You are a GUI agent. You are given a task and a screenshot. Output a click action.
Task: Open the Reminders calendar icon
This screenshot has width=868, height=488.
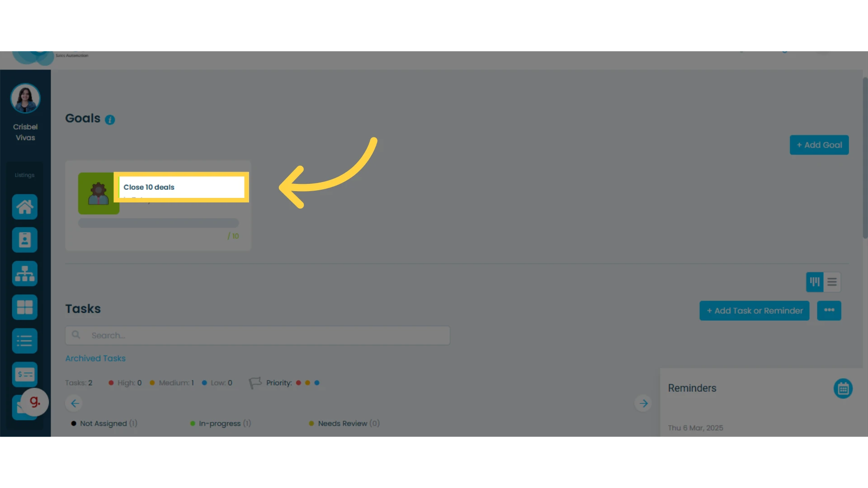tap(843, 389)
